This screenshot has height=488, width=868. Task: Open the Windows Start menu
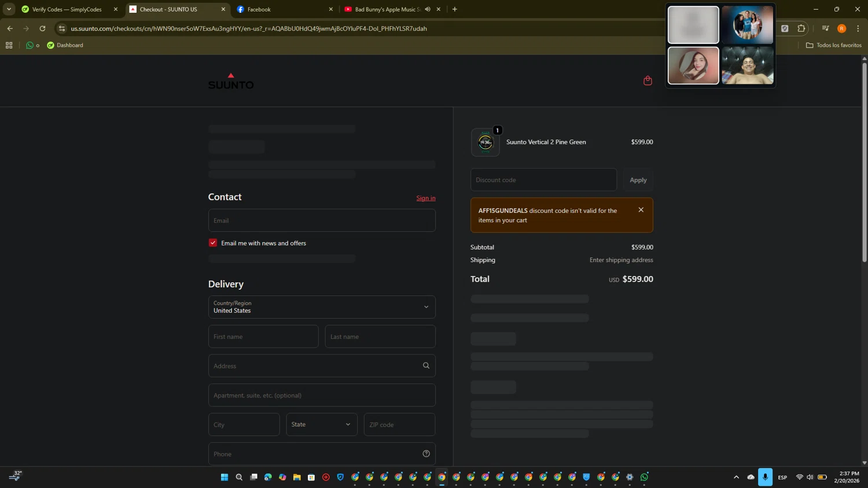[x=225, y=477]
